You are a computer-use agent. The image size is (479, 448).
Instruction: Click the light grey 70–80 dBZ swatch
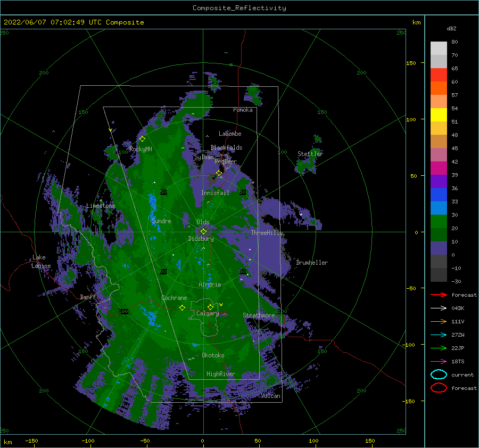(x=439, y=48)
